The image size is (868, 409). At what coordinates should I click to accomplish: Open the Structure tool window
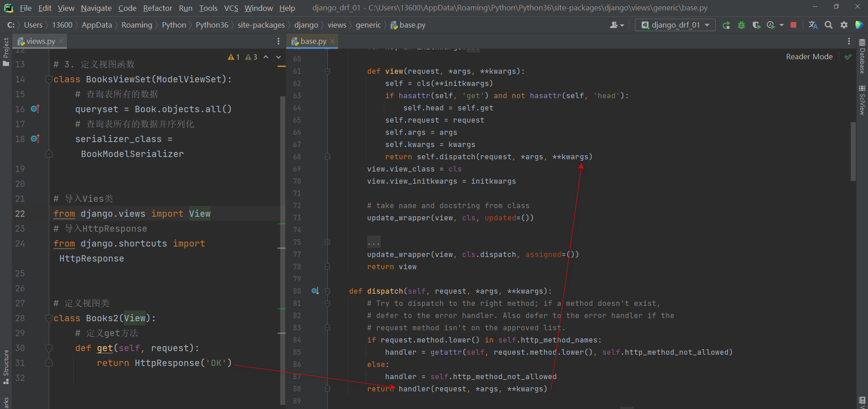(x=6, y=367)
